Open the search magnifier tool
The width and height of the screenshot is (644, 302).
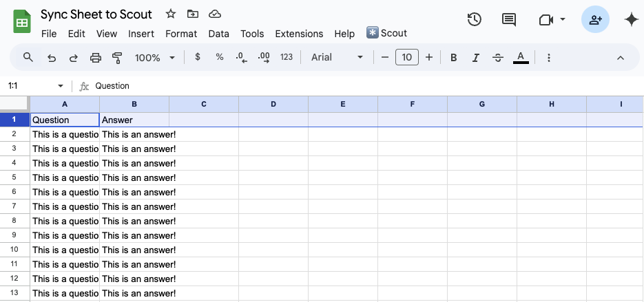point(28,58)
